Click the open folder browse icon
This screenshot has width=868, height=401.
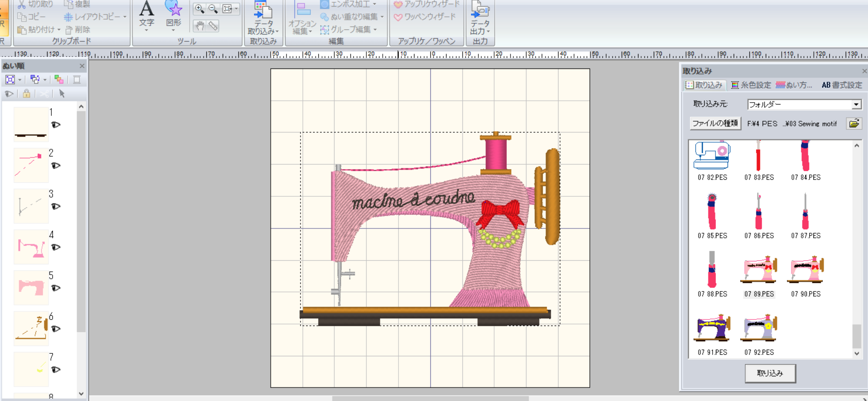click(x=854, y=124)
